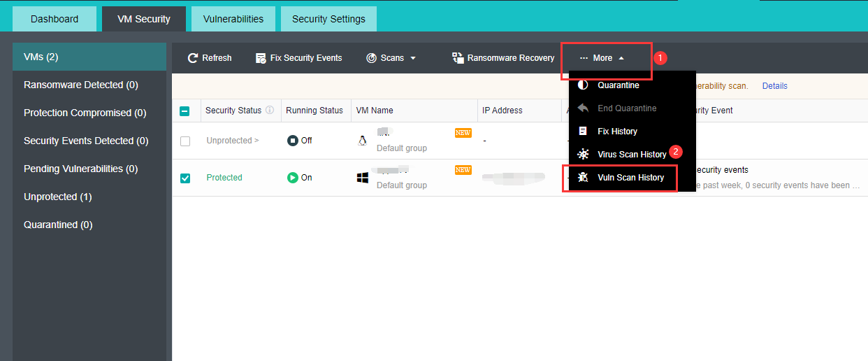The height and width of the screenshot is (361, 868).
Task: Check the Unprotected VM row checkbox
Action: [185, 141]
